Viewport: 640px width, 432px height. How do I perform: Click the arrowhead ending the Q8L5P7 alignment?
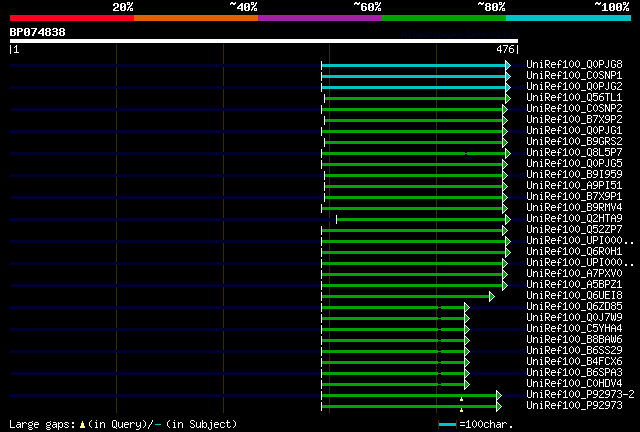(x=508, y=154)
